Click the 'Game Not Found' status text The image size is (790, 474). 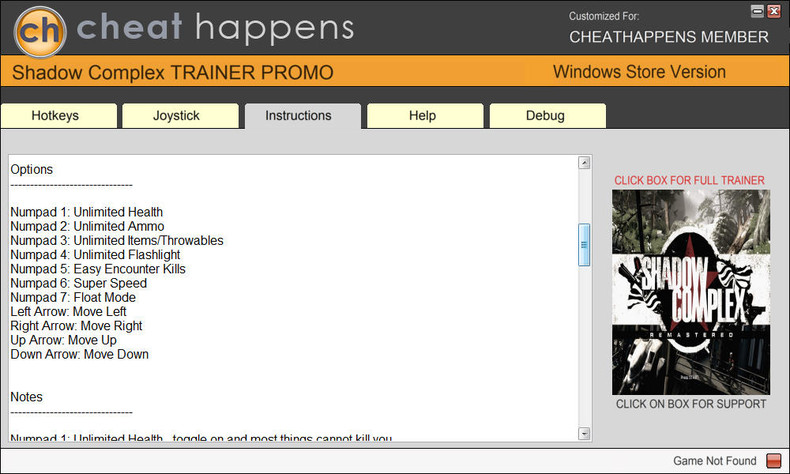(x=715, y=461)
